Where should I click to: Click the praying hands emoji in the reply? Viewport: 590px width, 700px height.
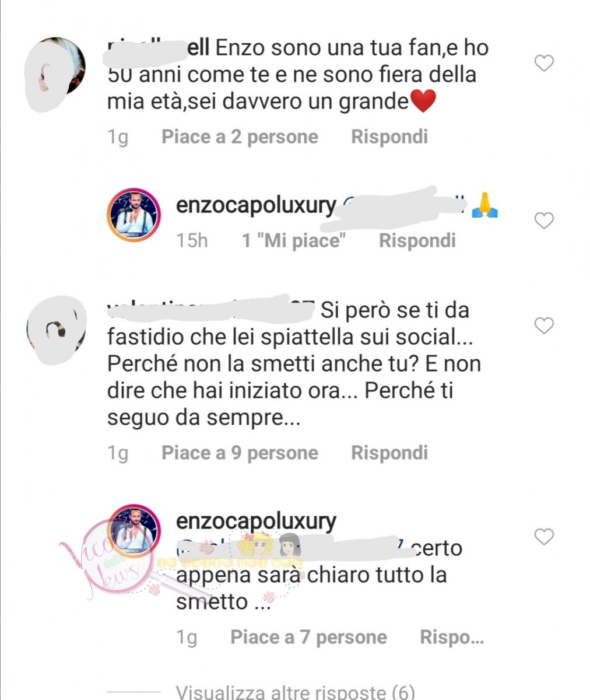pos(484,205)
